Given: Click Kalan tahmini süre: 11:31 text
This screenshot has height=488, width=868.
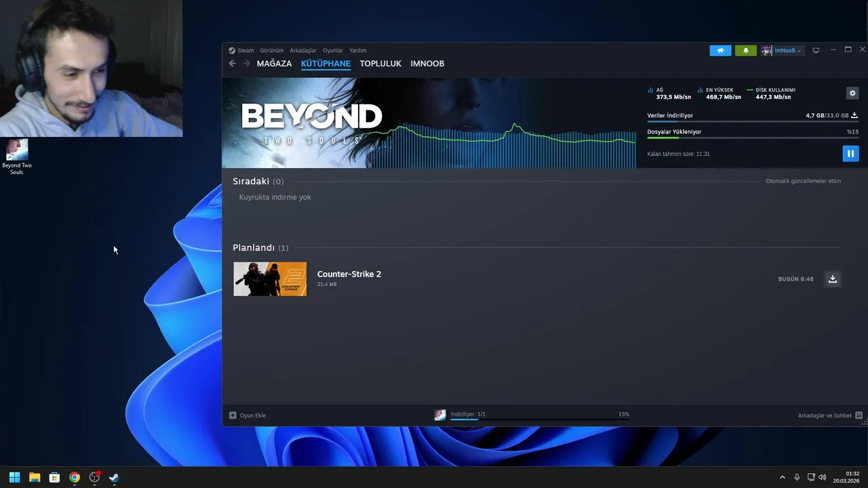Looking at the screenshot, I should tap(678, 154).
